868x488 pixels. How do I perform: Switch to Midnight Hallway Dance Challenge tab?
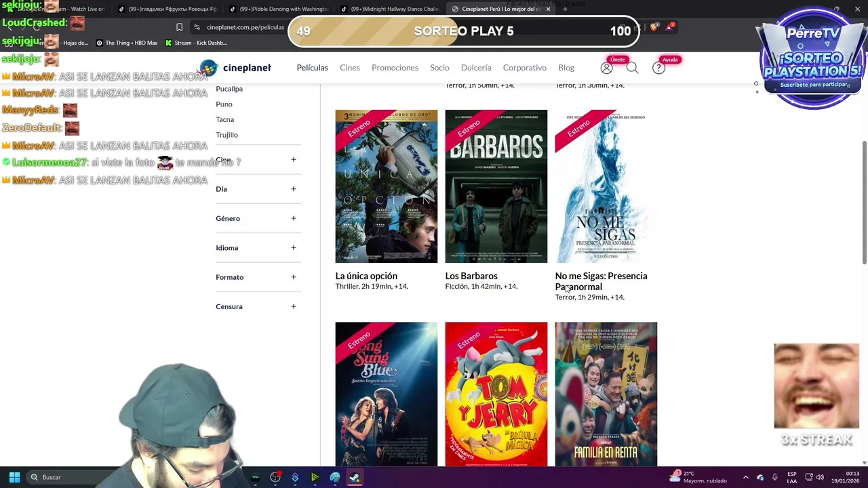coord(390,9)
